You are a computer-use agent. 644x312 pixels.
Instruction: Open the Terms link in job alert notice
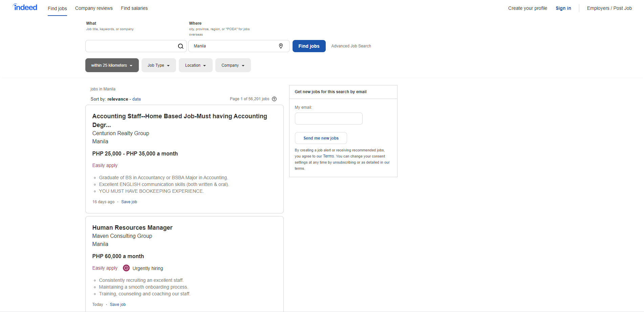tap(328, 156)
